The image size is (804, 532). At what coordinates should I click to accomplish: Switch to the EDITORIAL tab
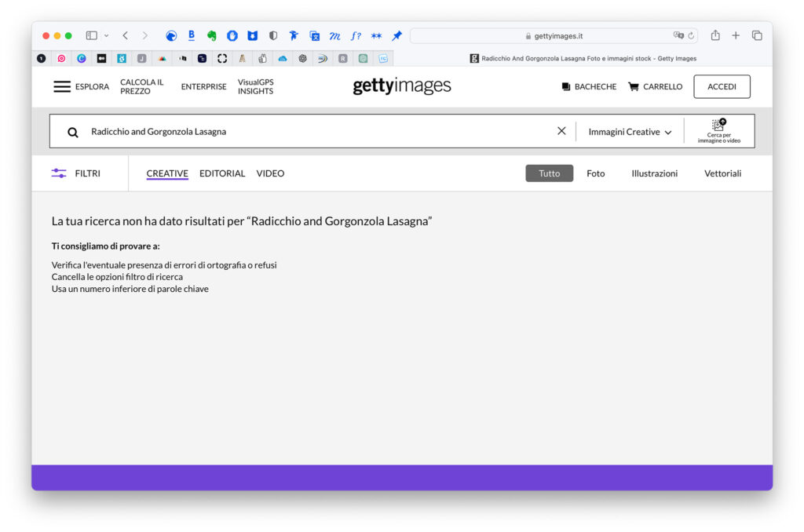tap(222, 173)
